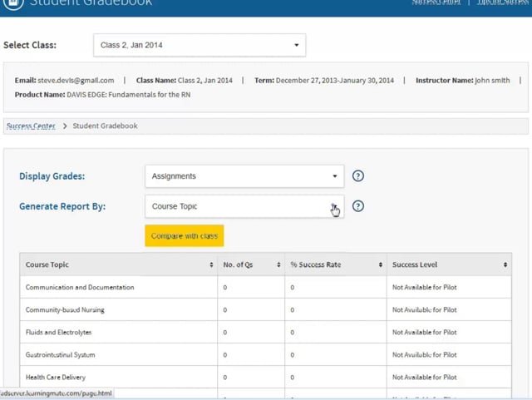Click the logo icon next to Student Gradebook title
This screenshot has height=400, width=532.
[13, 2]
